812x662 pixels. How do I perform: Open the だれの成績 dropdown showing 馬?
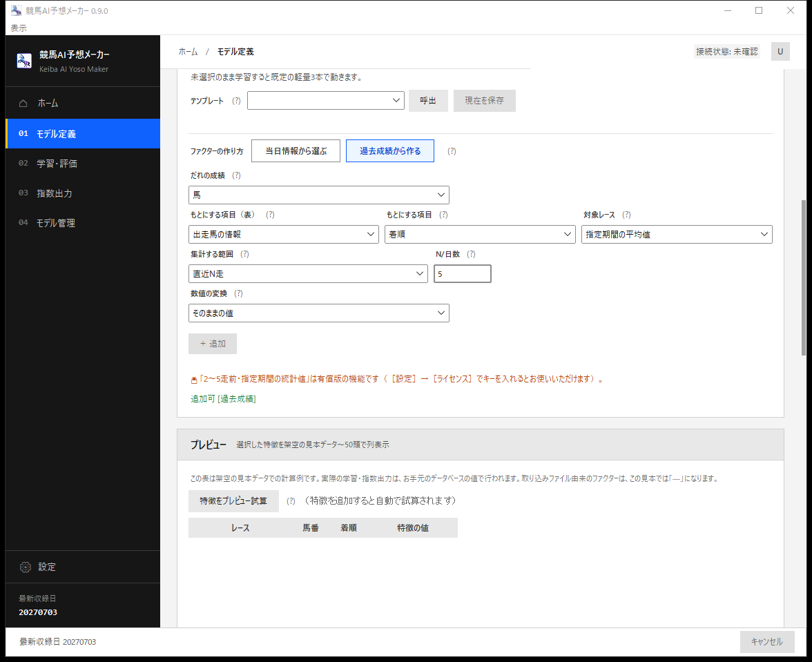click(318, 195)
